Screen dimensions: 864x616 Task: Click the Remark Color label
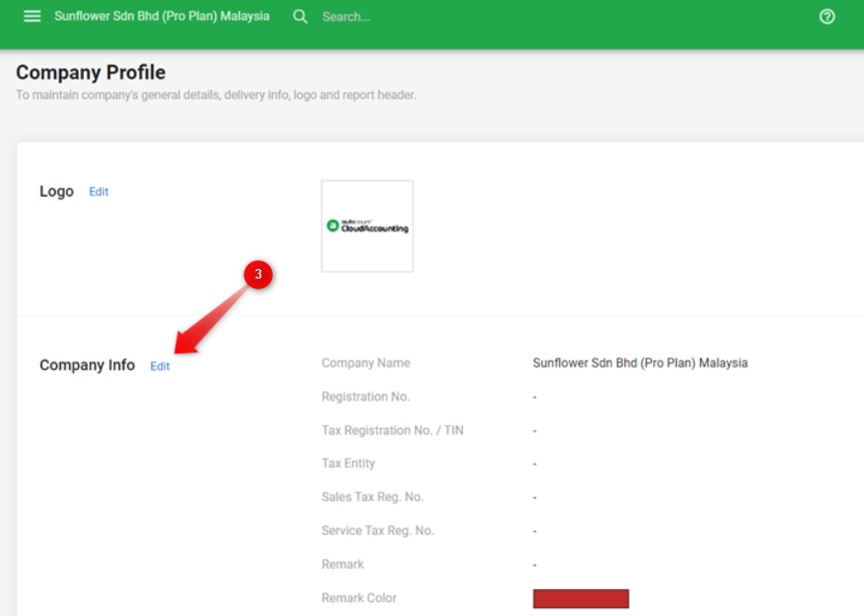pyautogui.click(x=359, y=598)
